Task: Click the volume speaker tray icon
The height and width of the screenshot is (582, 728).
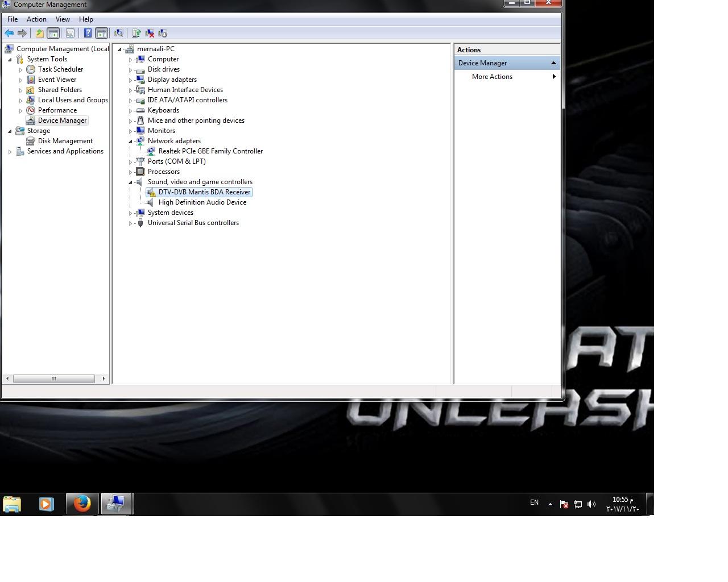Action: pyautogui.click(x=591, y=504)
